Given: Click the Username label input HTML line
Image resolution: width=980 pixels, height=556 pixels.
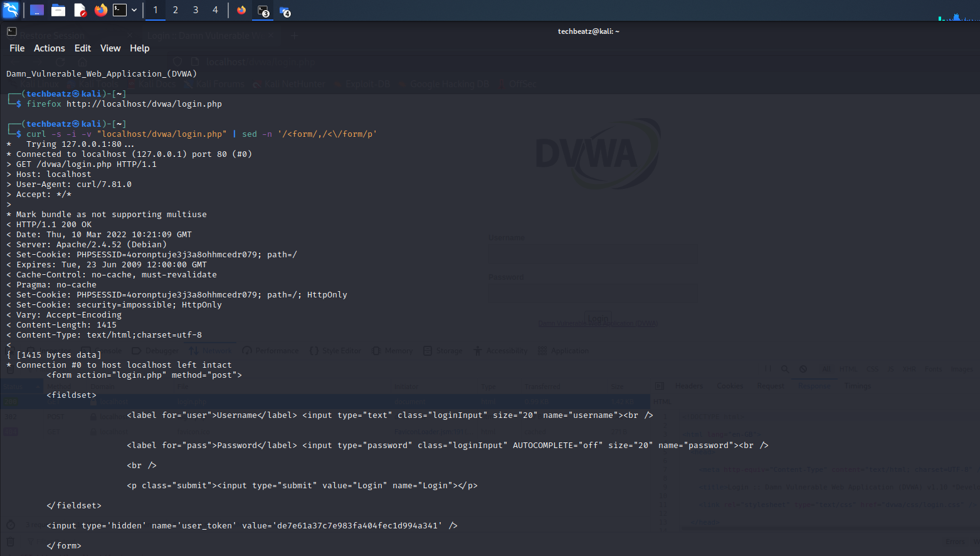Looking at the screenshot, I should tap(390, 415).
